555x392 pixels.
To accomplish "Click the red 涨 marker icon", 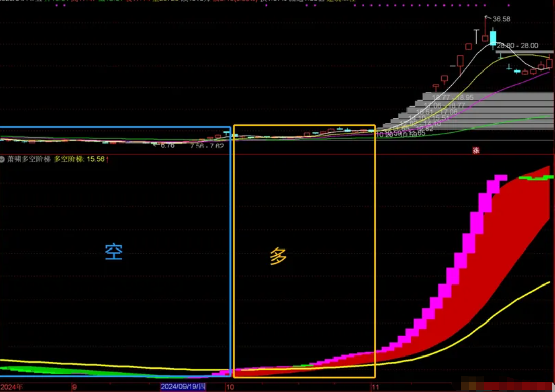I will tap(476, 150).
